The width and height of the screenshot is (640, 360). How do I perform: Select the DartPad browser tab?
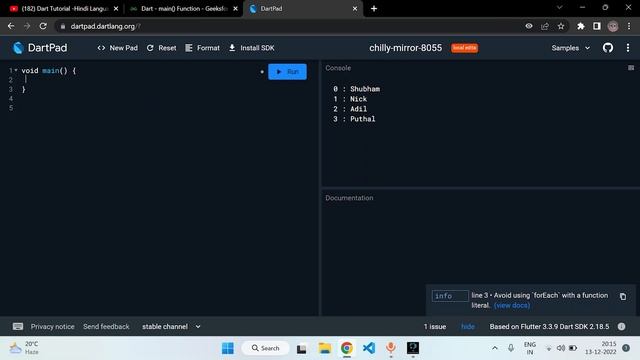[302, 9]
